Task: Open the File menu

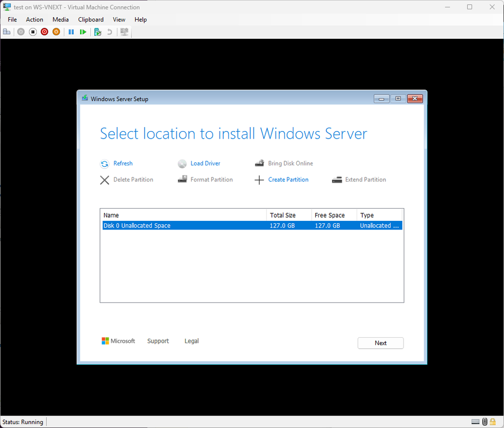Action: [12, 20]
